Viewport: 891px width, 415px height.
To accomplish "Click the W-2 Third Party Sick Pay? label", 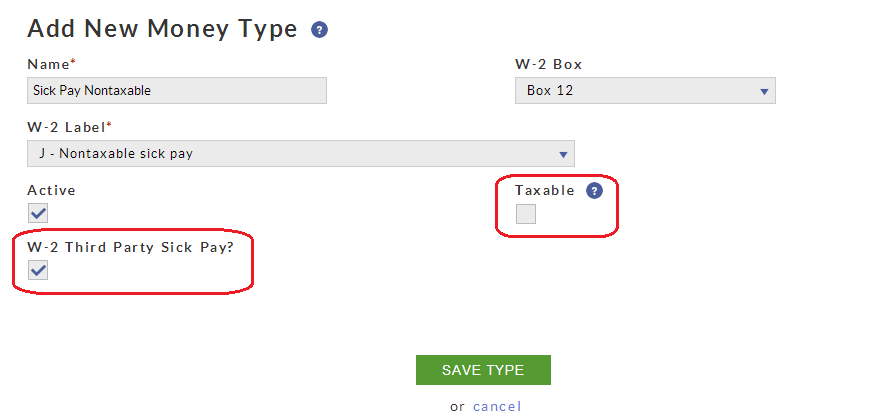I will coord(130,247).
